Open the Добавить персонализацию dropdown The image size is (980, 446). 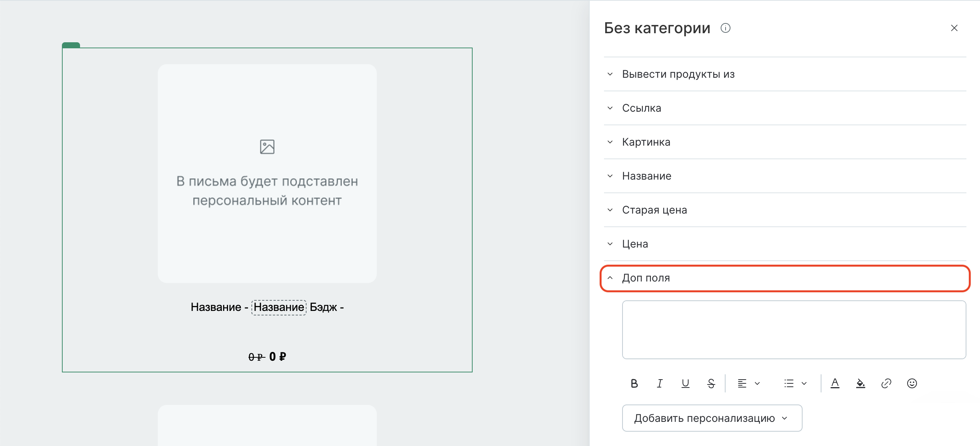tap(712, 418)
